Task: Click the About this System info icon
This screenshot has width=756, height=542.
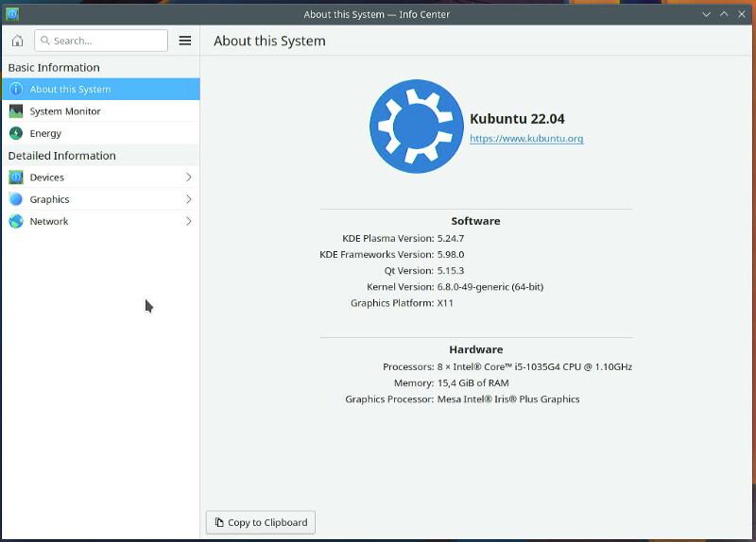Action: coord(16,89)
